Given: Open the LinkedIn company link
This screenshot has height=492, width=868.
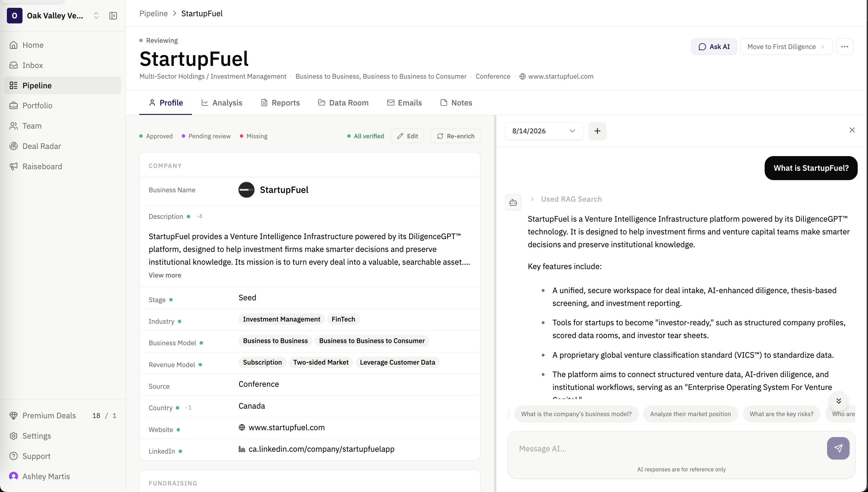Looking at the screenshot, I should (x=321, y=449).
